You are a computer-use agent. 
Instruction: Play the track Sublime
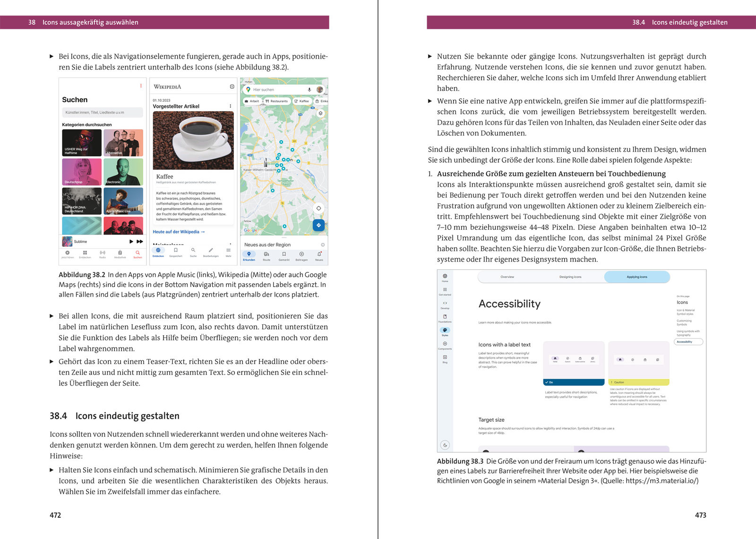pos(131,242)
